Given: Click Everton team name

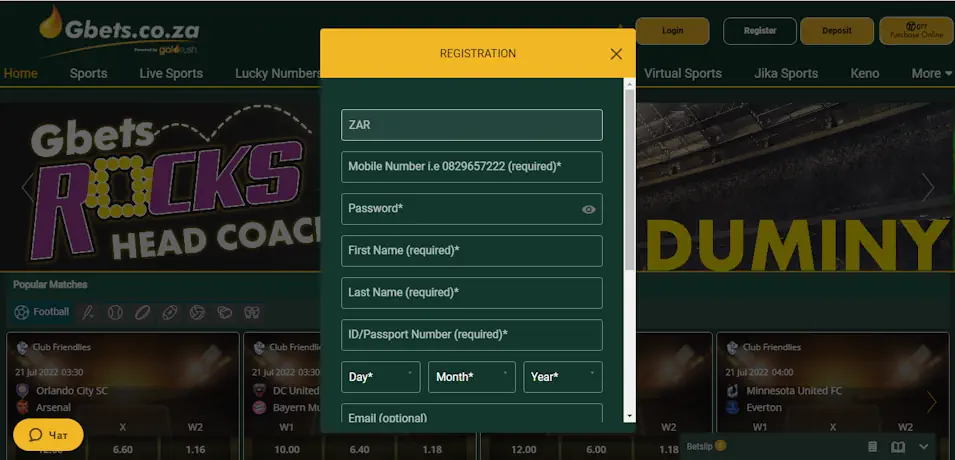Looking at the screenshot, I should (764, 408).
